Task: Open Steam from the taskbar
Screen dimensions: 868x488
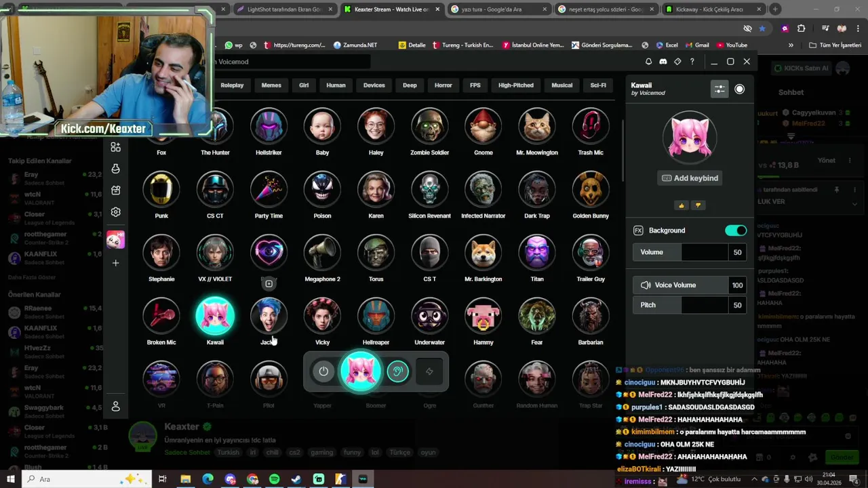Action: point(296,479)
